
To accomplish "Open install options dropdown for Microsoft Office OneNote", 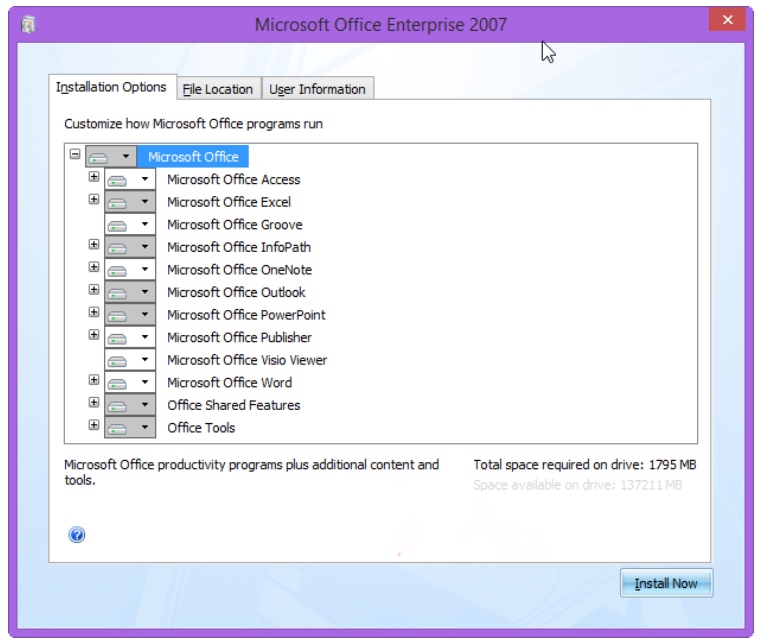I will [x=145, y=270].
